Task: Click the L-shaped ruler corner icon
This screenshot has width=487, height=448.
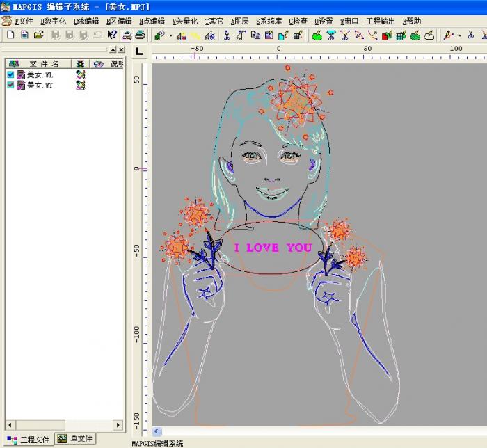Action: (x=140, y=51)
